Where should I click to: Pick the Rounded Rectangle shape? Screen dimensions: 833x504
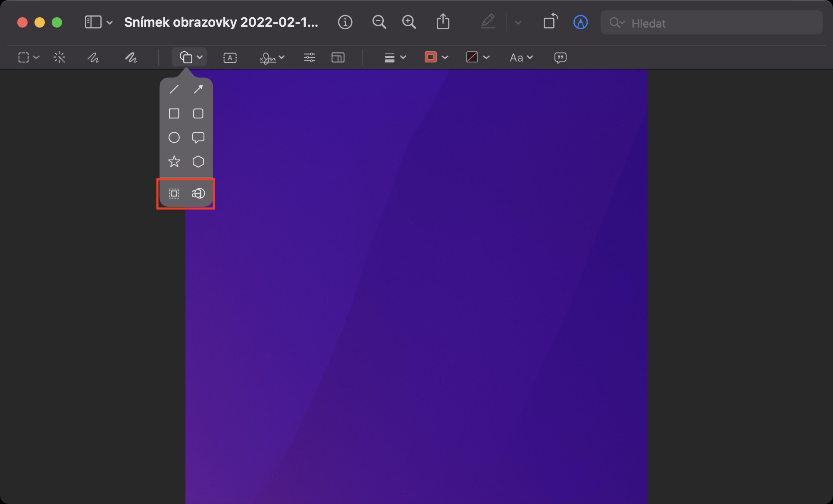pos(198,113)
